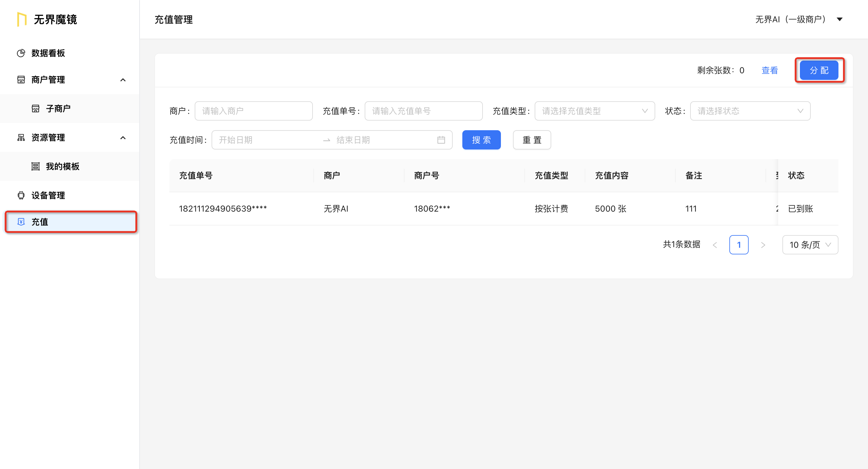Collapse the 商户管理 menu chevron

click(123, 80)
